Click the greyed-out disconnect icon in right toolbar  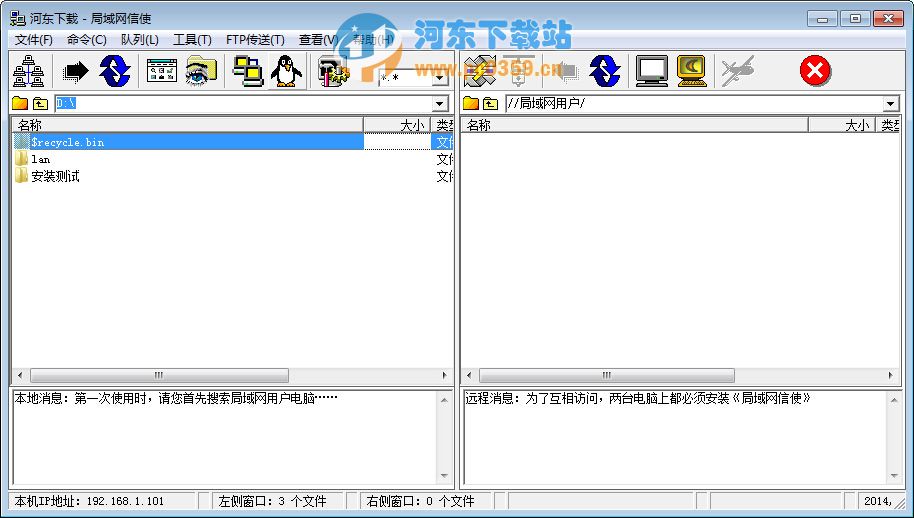[518, 71]
